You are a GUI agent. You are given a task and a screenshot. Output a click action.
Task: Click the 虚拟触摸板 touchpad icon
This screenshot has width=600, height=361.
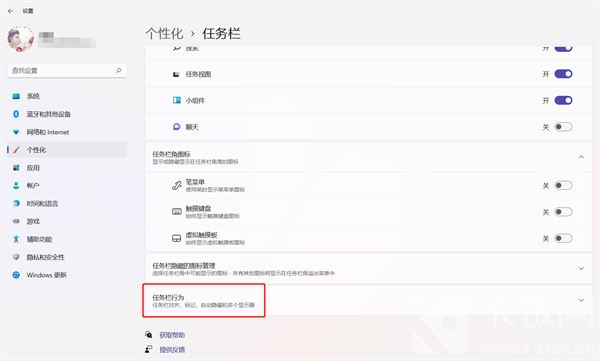point(176,238)
